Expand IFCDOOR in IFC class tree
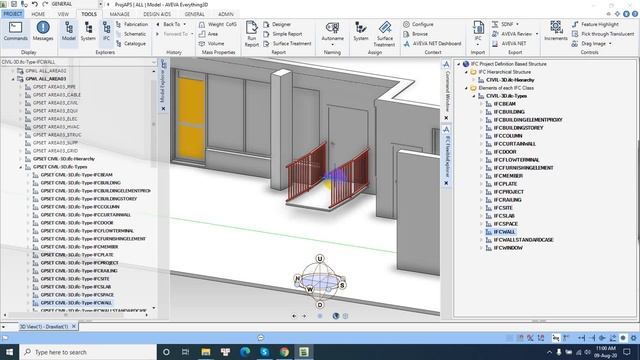Image resolution: width=640 pixels, height=360 pixels. [x=482, y=152]
